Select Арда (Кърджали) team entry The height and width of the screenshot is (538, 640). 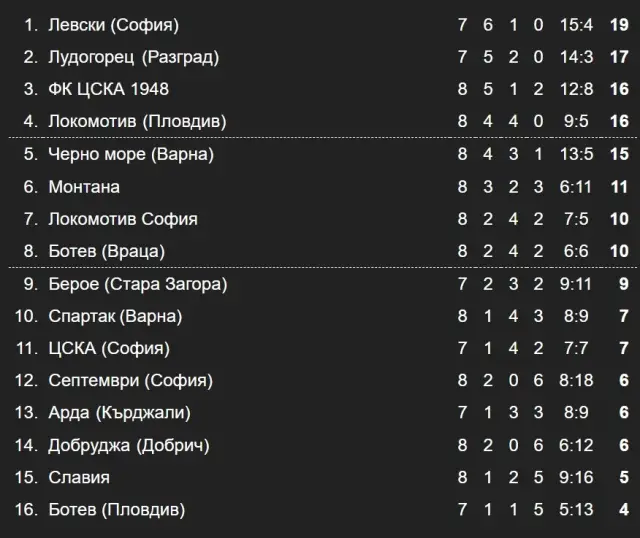(119, 412)
